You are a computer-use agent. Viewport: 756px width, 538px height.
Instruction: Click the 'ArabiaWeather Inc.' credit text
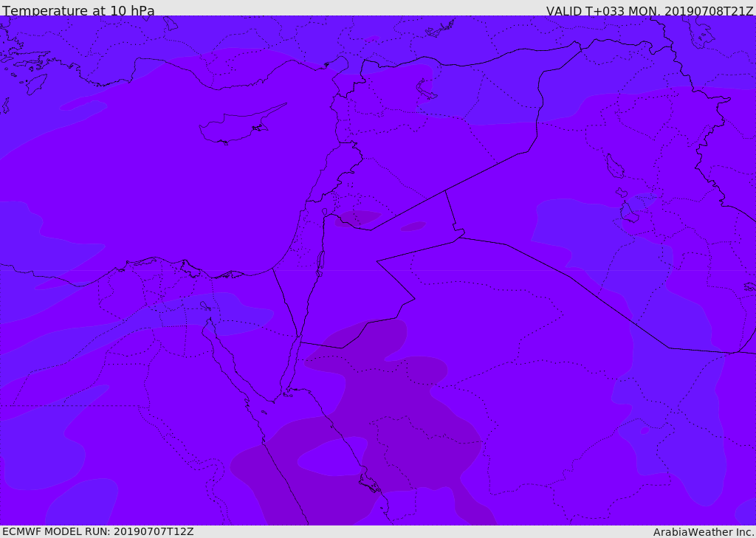click(x=704, y=532)
